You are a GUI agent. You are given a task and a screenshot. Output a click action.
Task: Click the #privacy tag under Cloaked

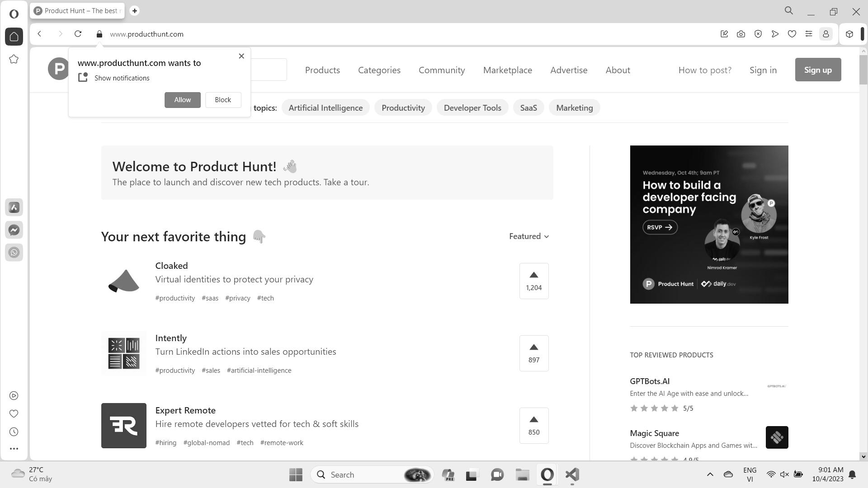238,298
